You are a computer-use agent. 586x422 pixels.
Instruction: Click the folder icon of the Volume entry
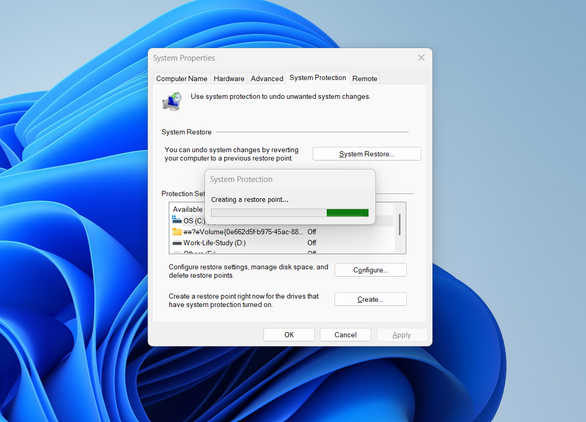[x=177, y=231]
